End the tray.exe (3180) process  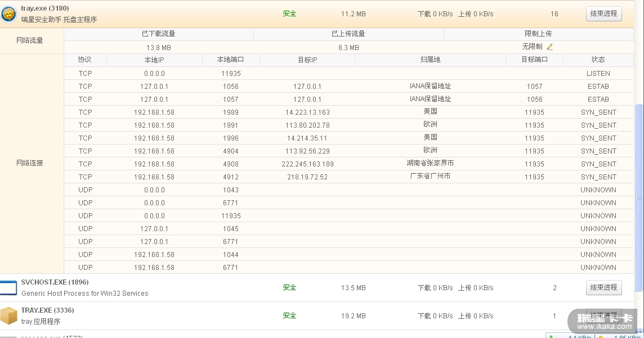coord(603,13)
